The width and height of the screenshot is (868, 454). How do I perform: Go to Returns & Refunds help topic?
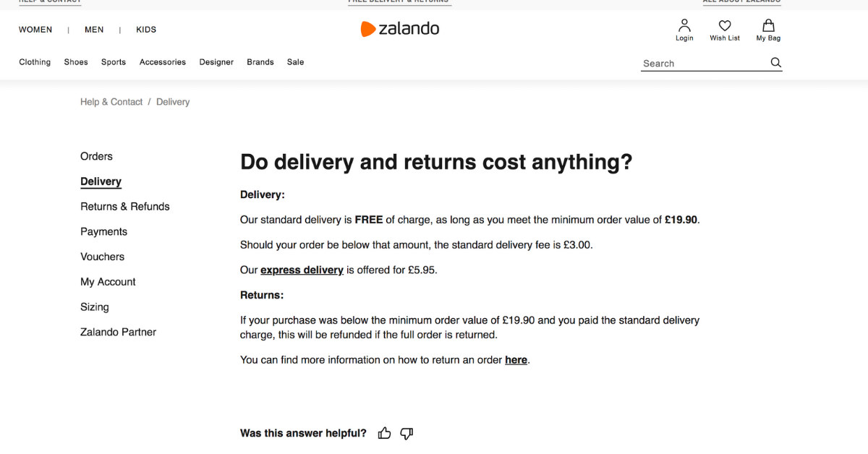pos(125,206)
